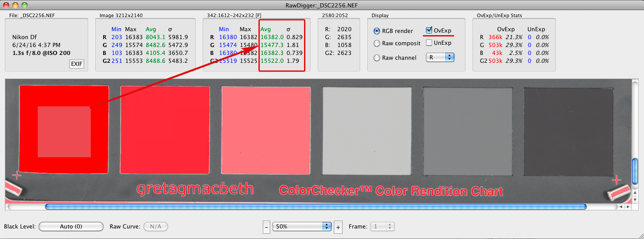Choose the Raw channel radio button

click(377, 58)
